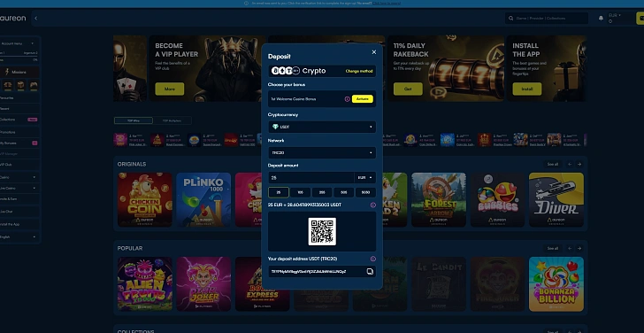Open the Plinko 1000 game thumbnail
This screenshot has width=644, height=333.
click(203, 199)
